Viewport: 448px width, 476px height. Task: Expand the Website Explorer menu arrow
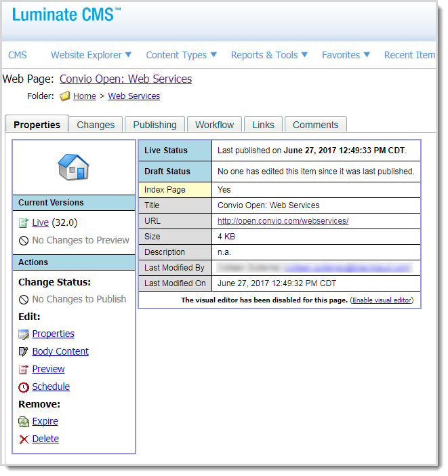coord(128,55)
